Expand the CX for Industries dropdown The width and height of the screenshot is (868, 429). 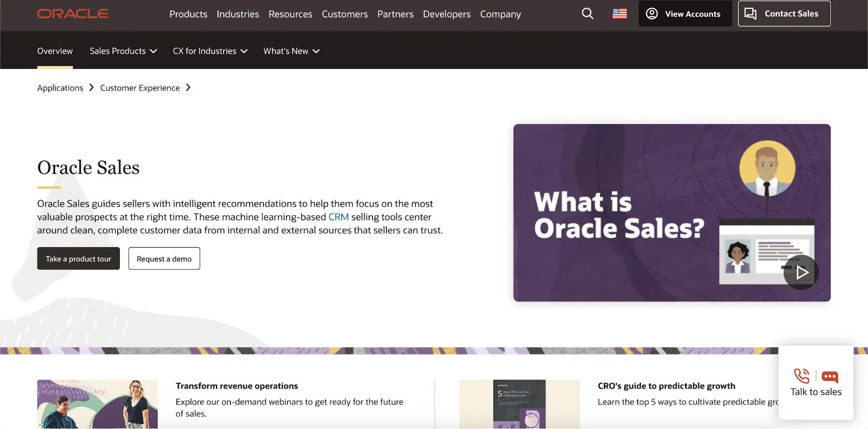(x=210, y=51)
